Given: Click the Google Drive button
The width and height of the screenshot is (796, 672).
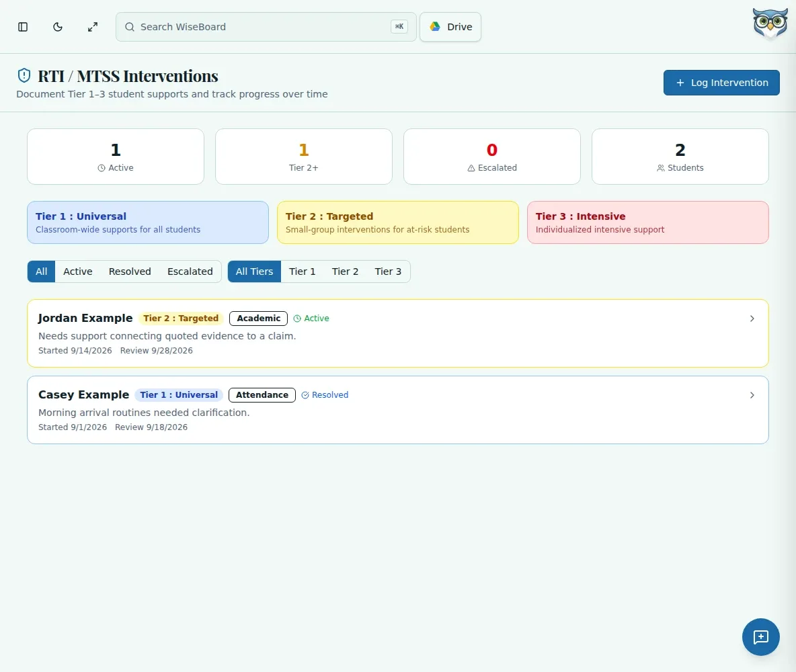Looking at the screenshot, I should (450, 27).
